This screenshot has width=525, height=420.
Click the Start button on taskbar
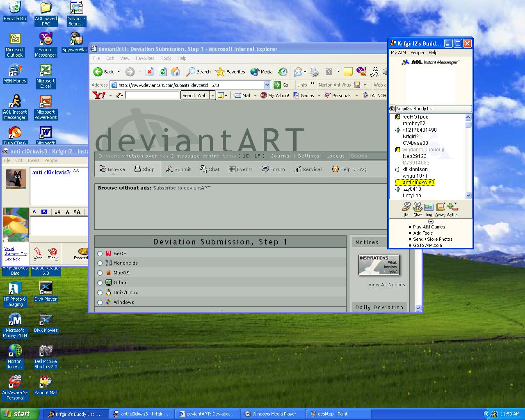(20, 414)
